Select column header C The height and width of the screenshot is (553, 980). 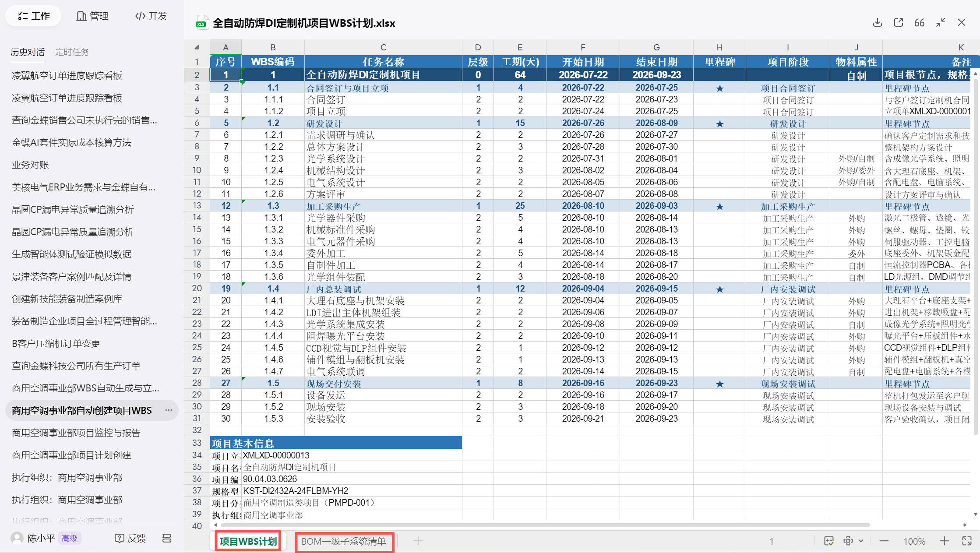[383, 47]
